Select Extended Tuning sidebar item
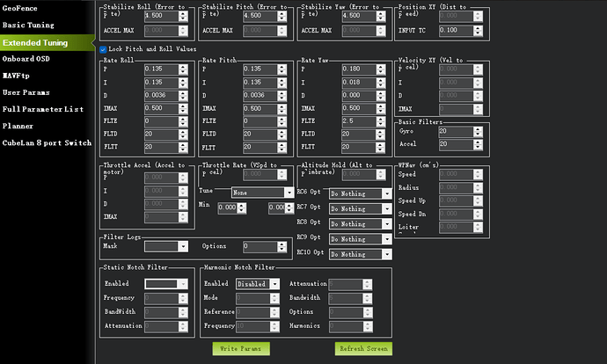Image resolution: width=607 pixels, height=364 pixels. click(47, 42)
